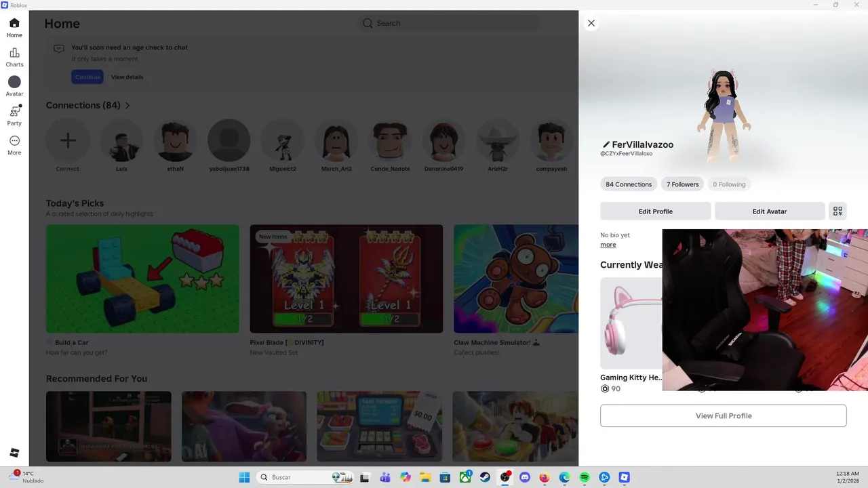The height and width of the screenshot is (488, 868).
Task: Open the weather widget showing 14°C
Action: [x=27, y=477]
